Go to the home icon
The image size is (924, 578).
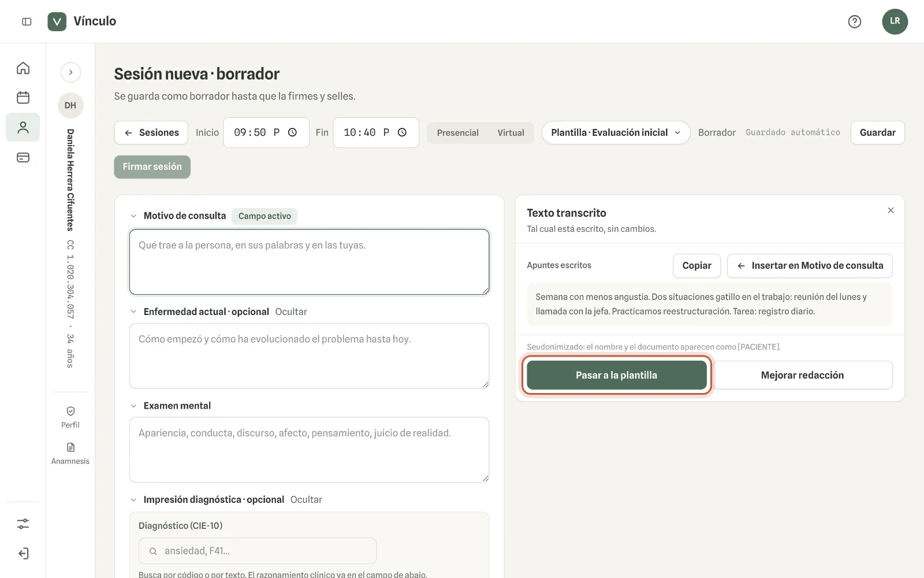point(23,68)
